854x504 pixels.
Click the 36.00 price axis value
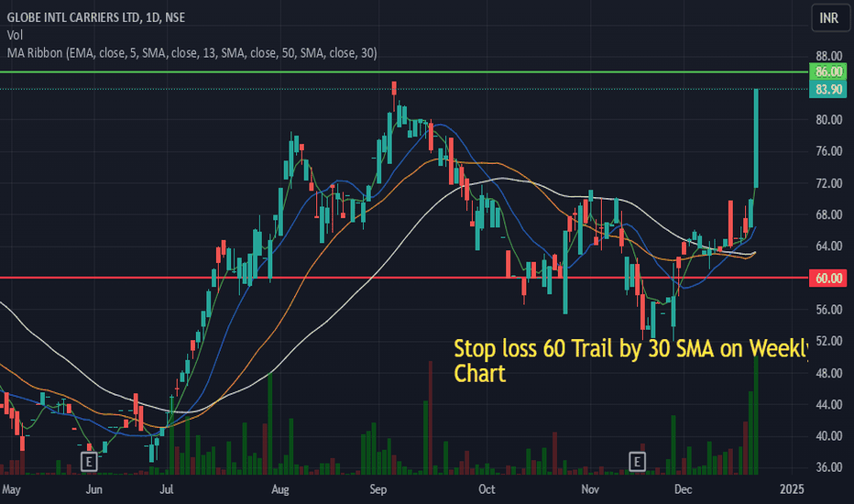tap(829, 467)
